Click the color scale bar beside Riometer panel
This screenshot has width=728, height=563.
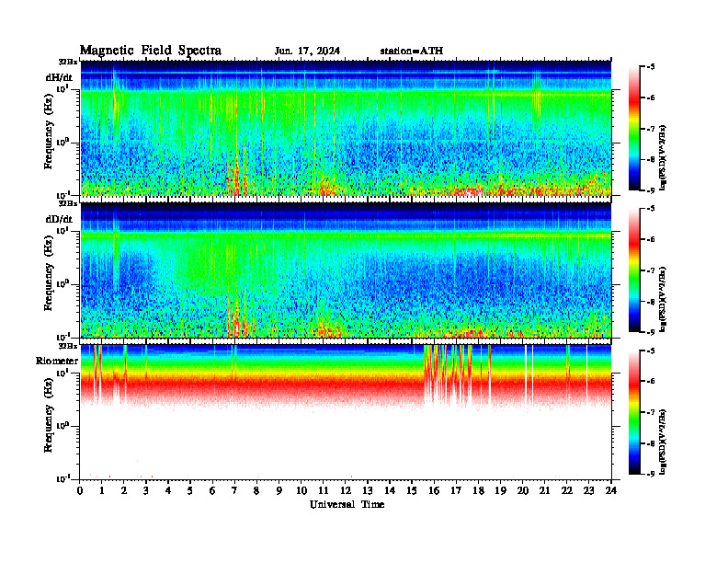coord(634,412)
